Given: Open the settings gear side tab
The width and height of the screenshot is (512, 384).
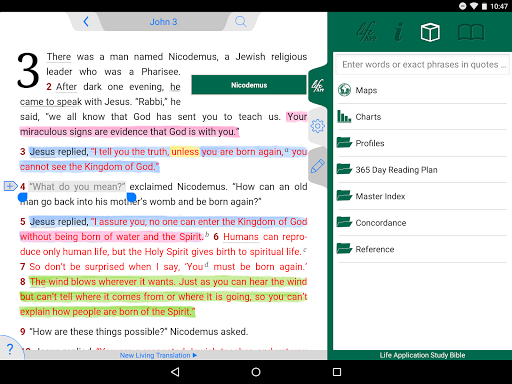Looking at the screenshot, I should pyautogui.click(x=317, y=126).
